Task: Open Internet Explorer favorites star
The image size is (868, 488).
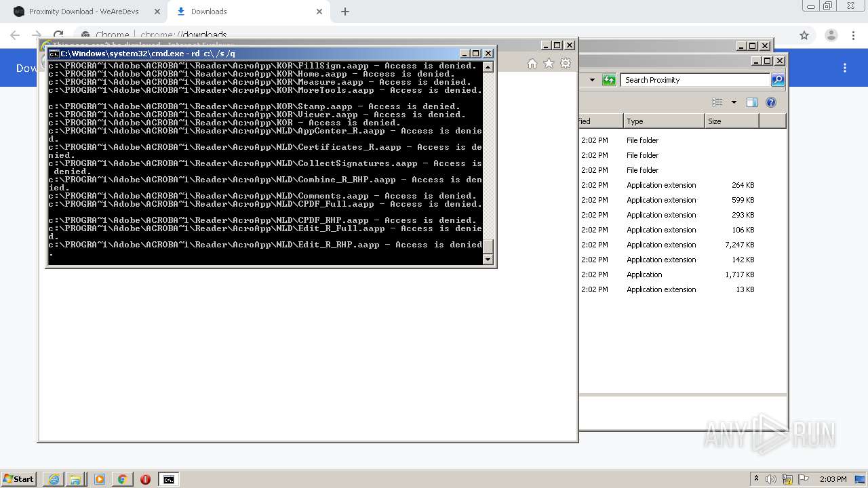Action: 549,64
